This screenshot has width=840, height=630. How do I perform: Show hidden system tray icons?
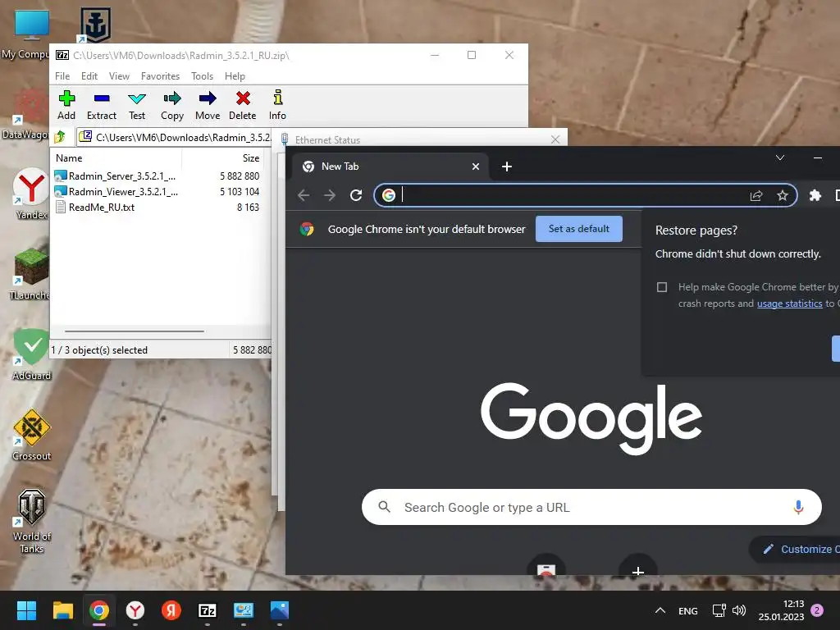point(660,610)
